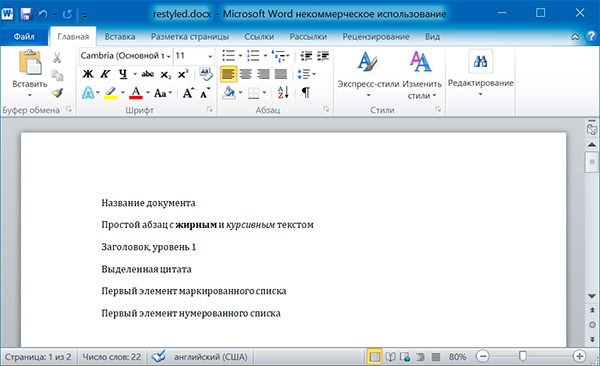The image size is (600, 366).
Task: Shrink font size with the small A icon
Action: [205, 93]
